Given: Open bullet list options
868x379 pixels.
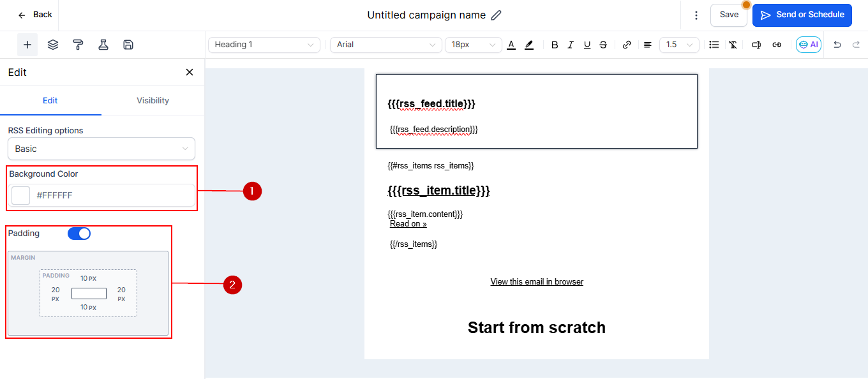Looking at the screenshot, I should click(x=714, y=45).
